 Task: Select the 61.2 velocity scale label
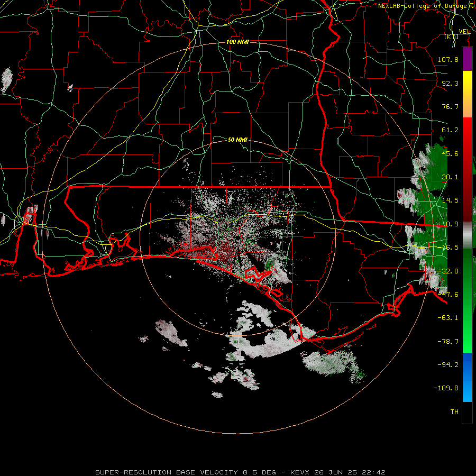tap(450, 130)
